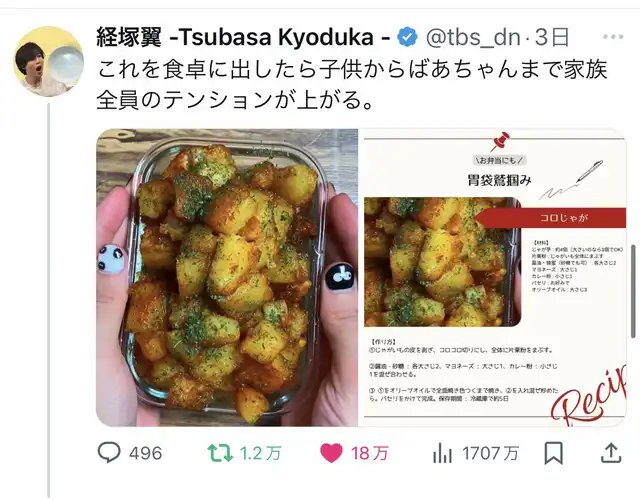The height and width of the screenshot is (500, 640).
Task: Click the blue verified badge
Action: pos(407,37)
